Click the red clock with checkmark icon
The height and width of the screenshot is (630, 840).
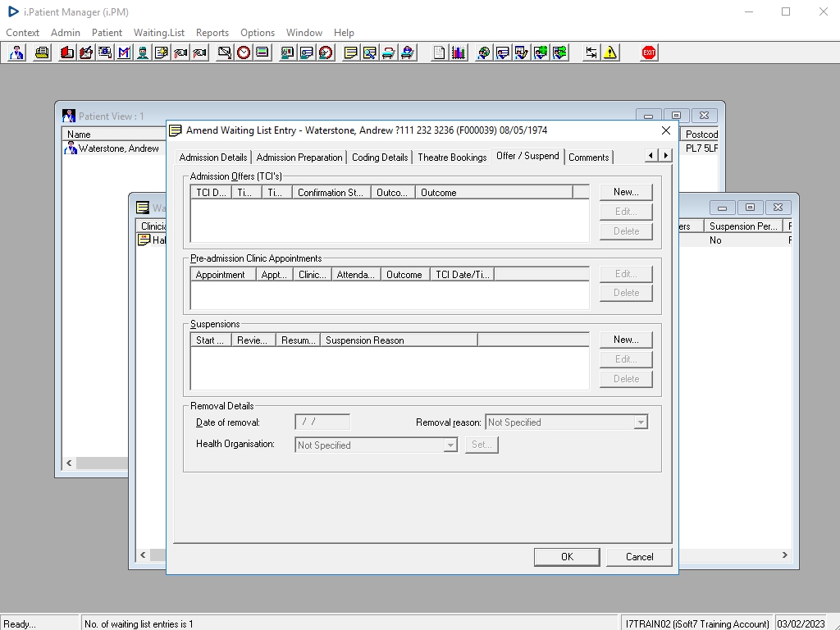click(326, 52)
